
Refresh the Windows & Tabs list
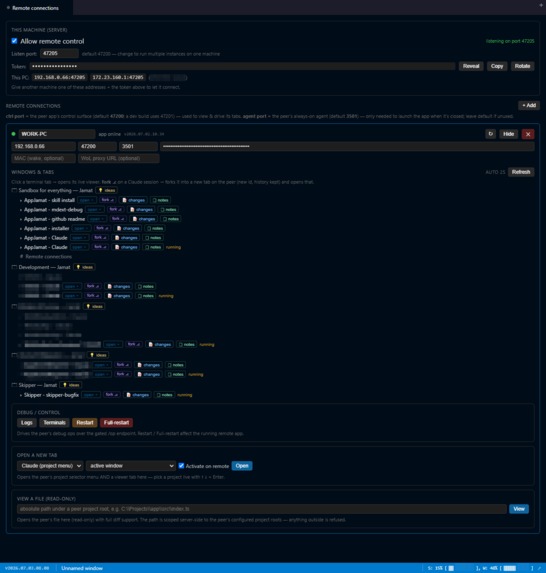[521, 172]
